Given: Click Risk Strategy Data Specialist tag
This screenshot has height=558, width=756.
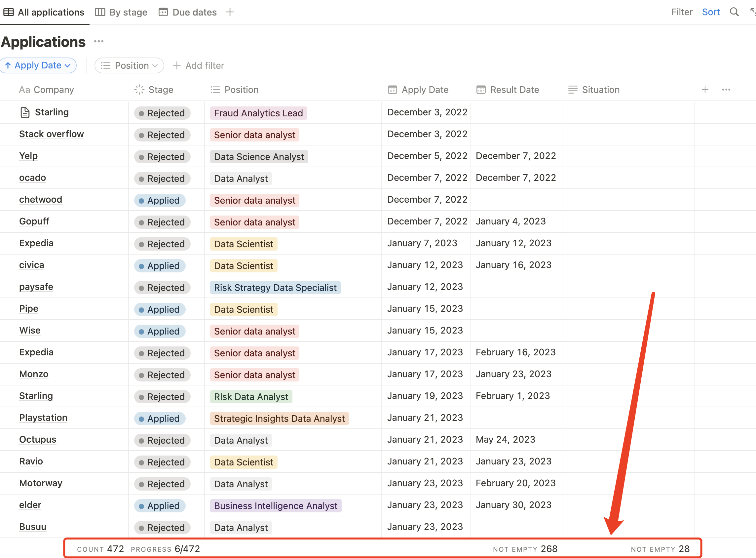Looking at the screenshot, I should coord(275,288).
